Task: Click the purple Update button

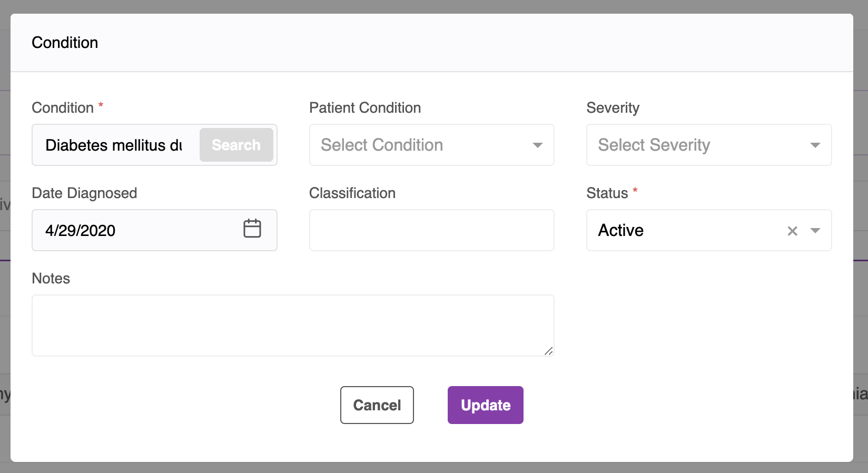Action: 486,405
